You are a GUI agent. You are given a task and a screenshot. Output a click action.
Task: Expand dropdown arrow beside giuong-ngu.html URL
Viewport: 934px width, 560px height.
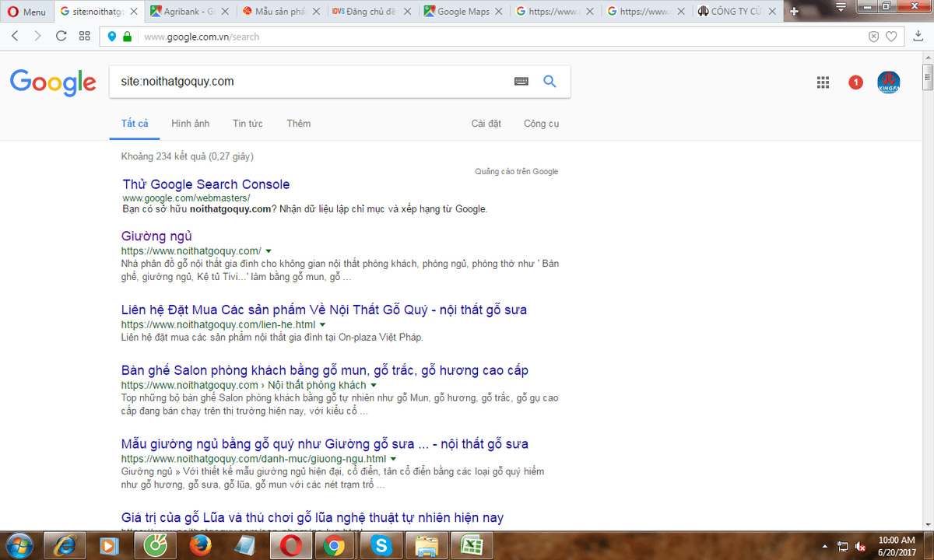coord(393,459)
